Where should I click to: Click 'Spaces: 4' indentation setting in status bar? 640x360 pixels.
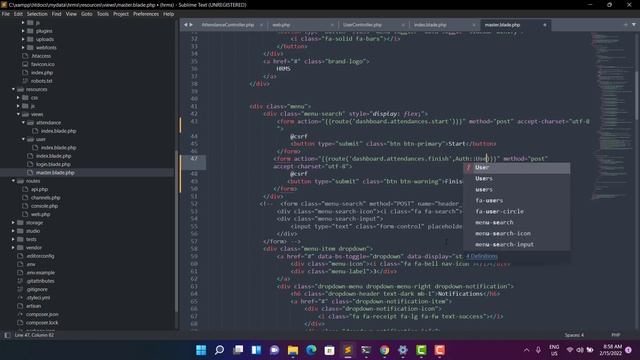coord(574,335)
